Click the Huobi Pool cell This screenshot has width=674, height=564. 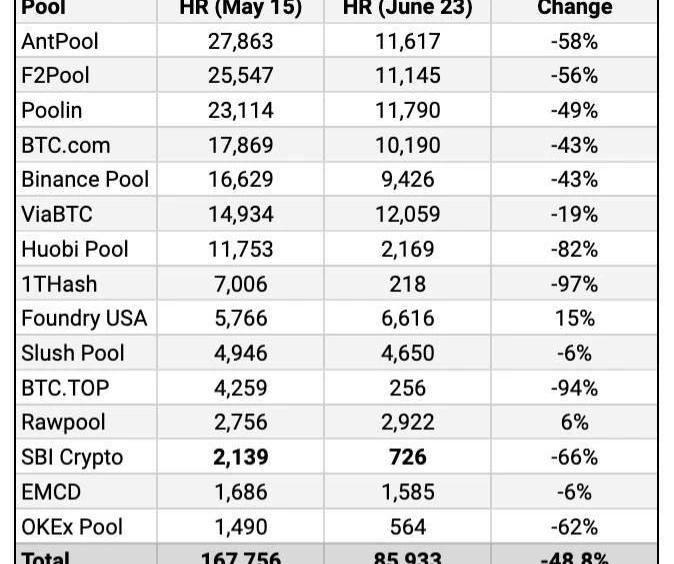click(75, 249)
